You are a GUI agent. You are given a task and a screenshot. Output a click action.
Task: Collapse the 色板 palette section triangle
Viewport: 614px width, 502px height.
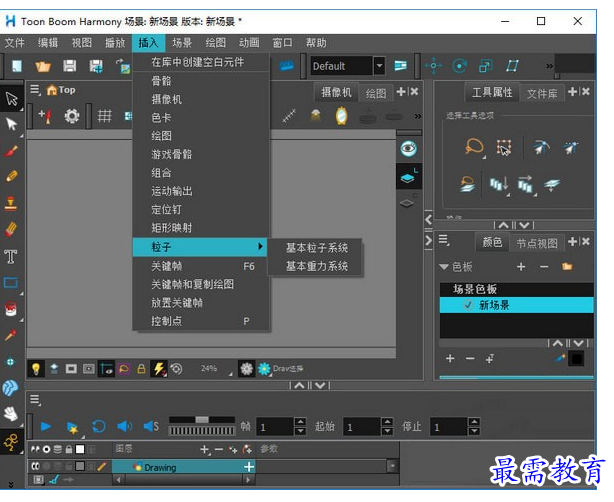(443, 267)
